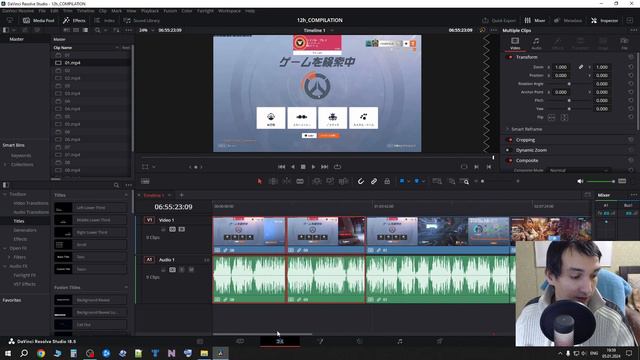Image resolution: width=640 pixels, height=360 pixels.
Task: Jump to first frame button
Action: tap(282, 167)
